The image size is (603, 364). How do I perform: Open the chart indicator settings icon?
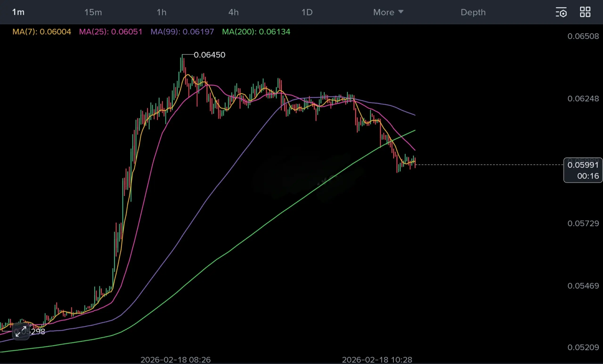coord(561,12)
